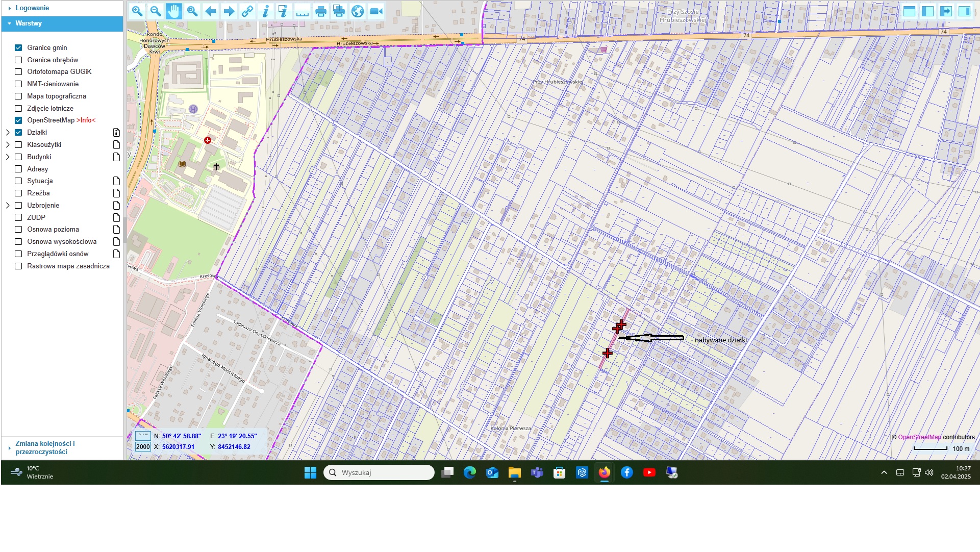Enable the Ortofotomapa GUGiK layer
The height and width of the screenshot is (552, 980).
coord(18,72)
